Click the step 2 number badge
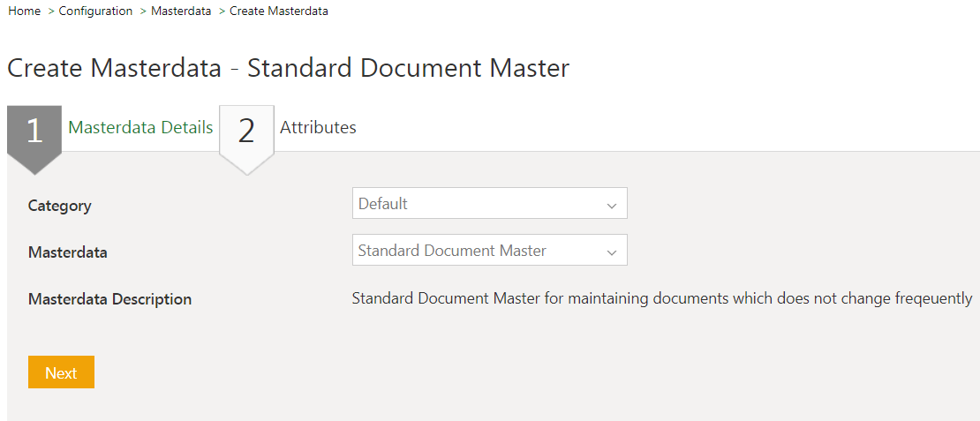980x421 pixels. (246, 131)
